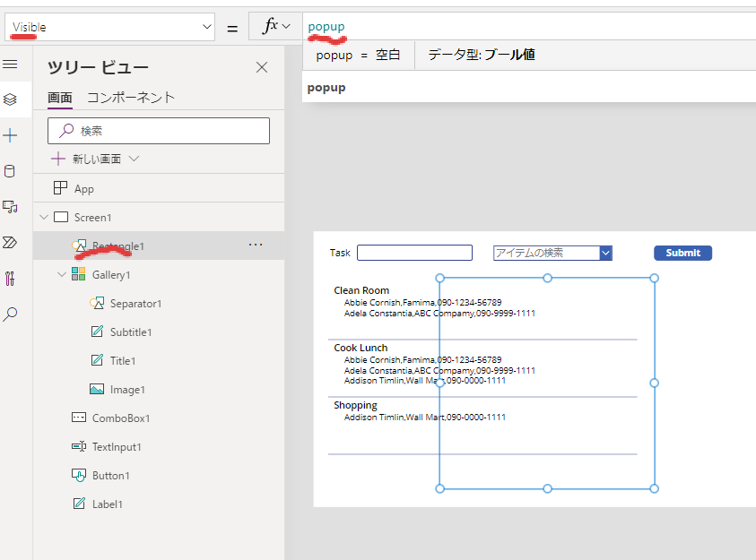Click 新しい画面 to add a screen

tap(96, 159)
